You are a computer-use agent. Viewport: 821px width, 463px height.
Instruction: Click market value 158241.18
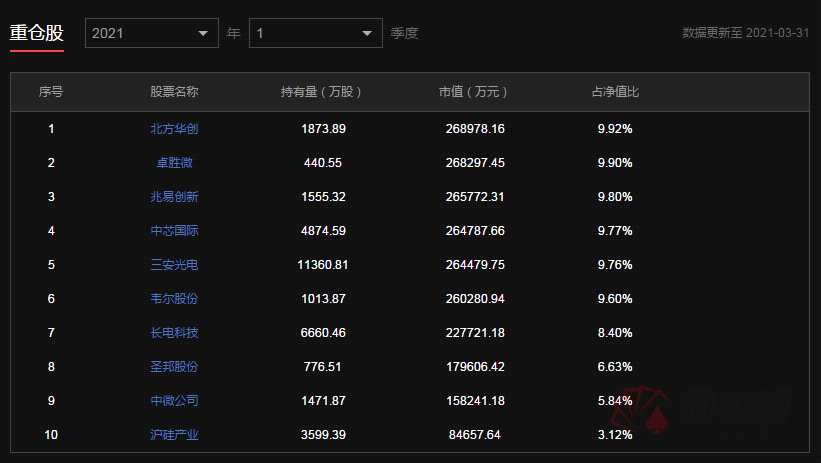(475, 401)
